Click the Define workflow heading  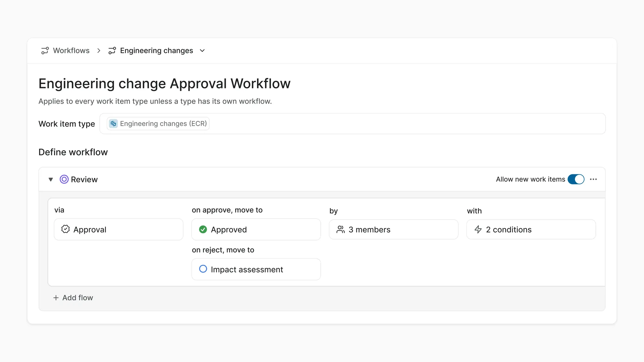tap(73, 152)
